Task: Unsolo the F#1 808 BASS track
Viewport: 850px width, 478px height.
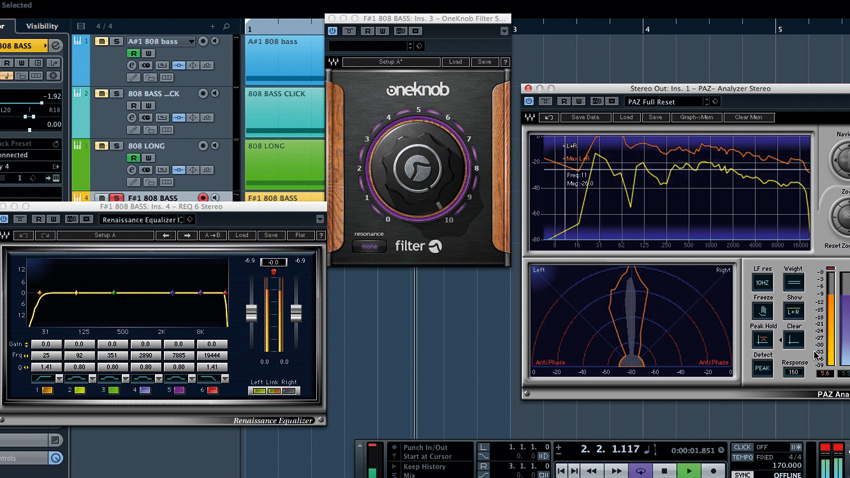Action: tap(116, 198)
